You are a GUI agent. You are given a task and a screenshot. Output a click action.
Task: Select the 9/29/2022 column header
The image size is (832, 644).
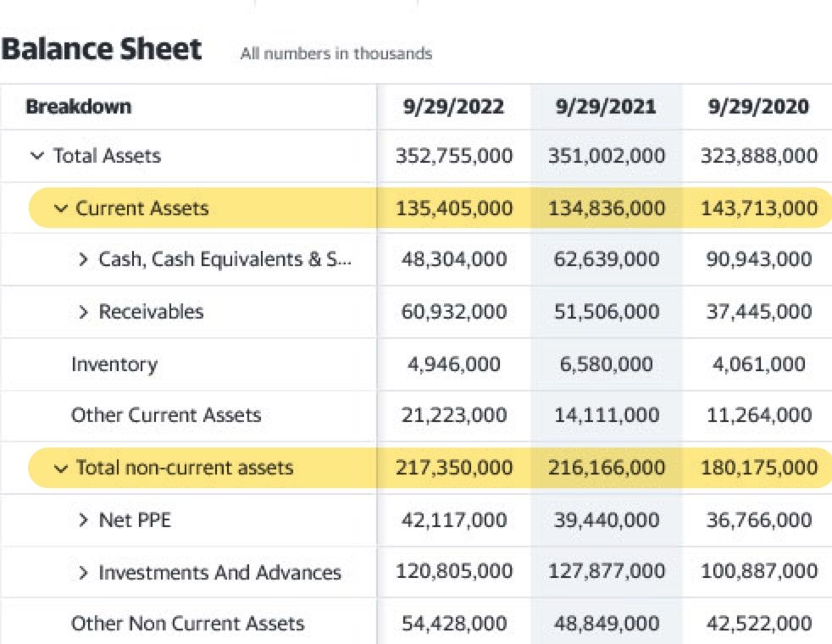453,107
